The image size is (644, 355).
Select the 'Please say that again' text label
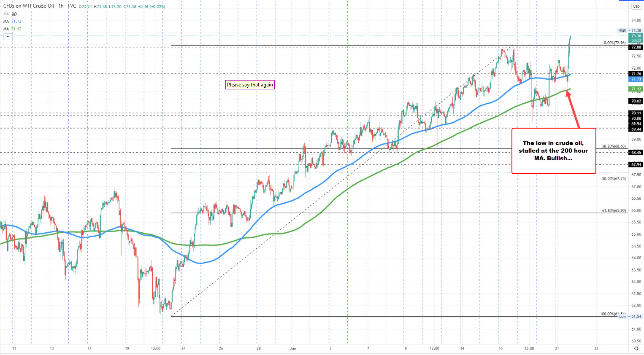tap(250, 85)
